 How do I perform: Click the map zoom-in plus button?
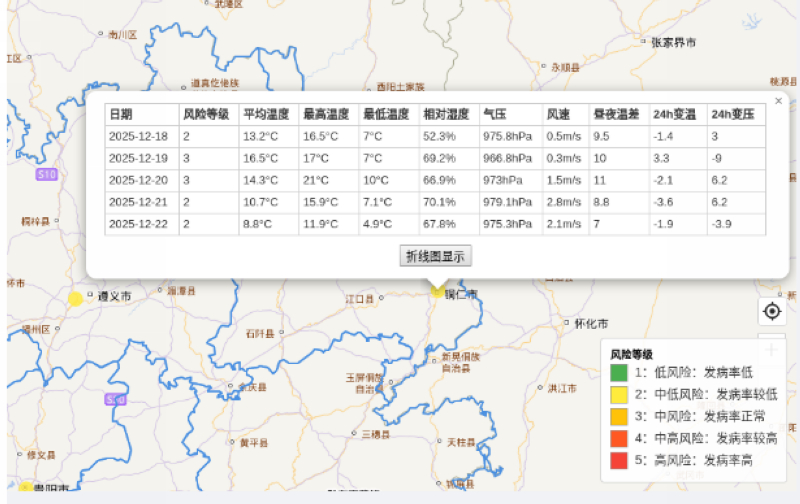coord(771,351)
